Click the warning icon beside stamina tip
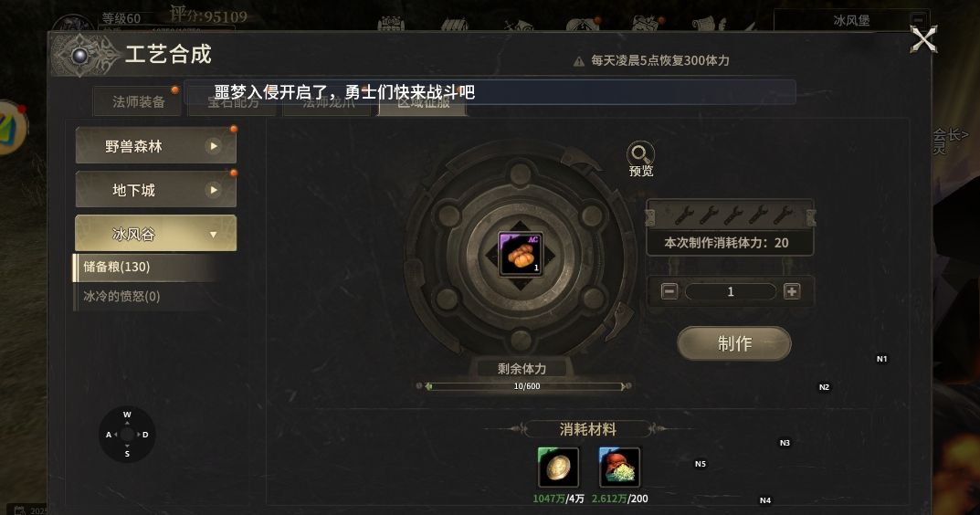 [x=579, y=61]
